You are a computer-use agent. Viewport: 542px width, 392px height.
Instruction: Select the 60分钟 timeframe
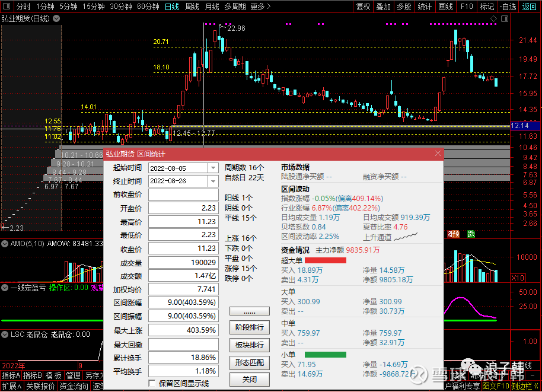pyautogui.click(x=148, y=7)
